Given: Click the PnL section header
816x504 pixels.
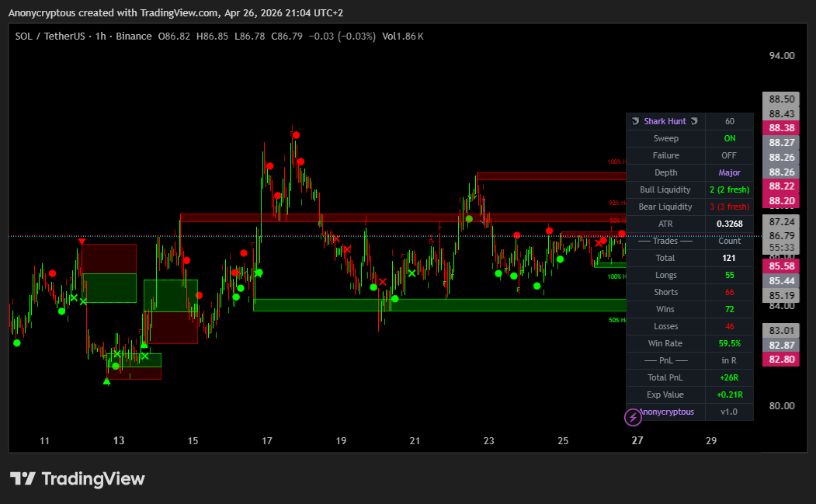Looking at the screenshot, I should 665,360.
